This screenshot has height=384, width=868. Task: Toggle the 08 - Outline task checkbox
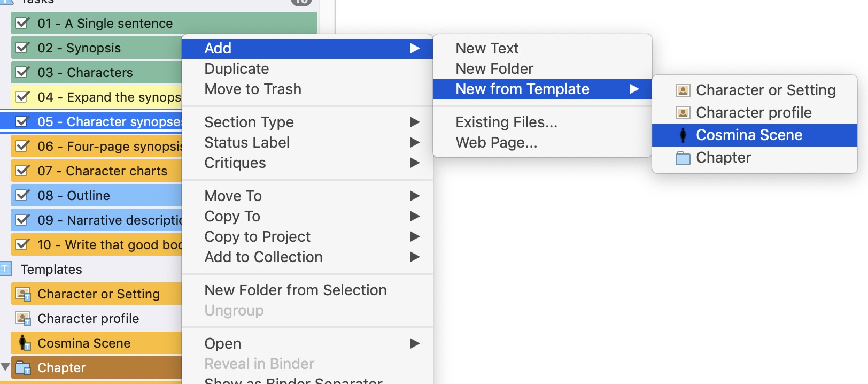point(22,195)
